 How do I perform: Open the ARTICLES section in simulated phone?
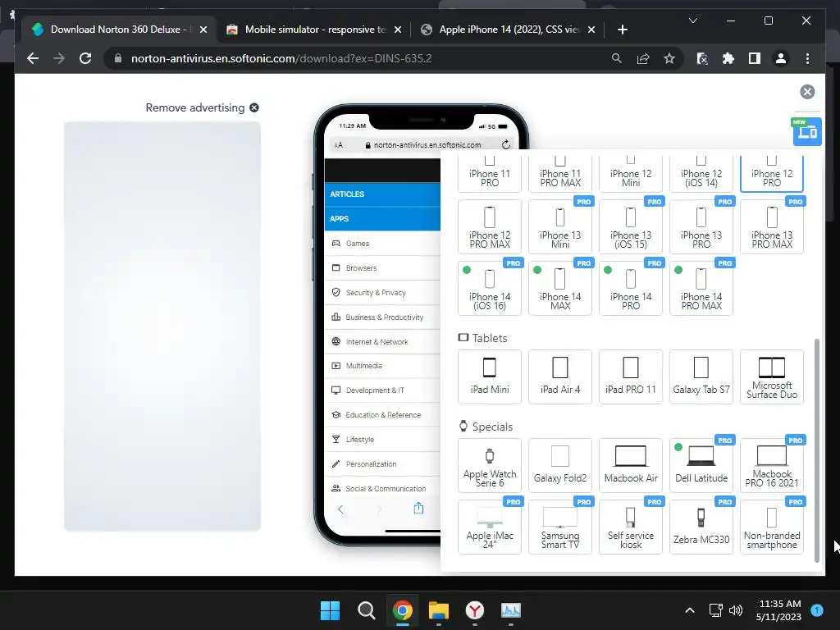(382, 194)
